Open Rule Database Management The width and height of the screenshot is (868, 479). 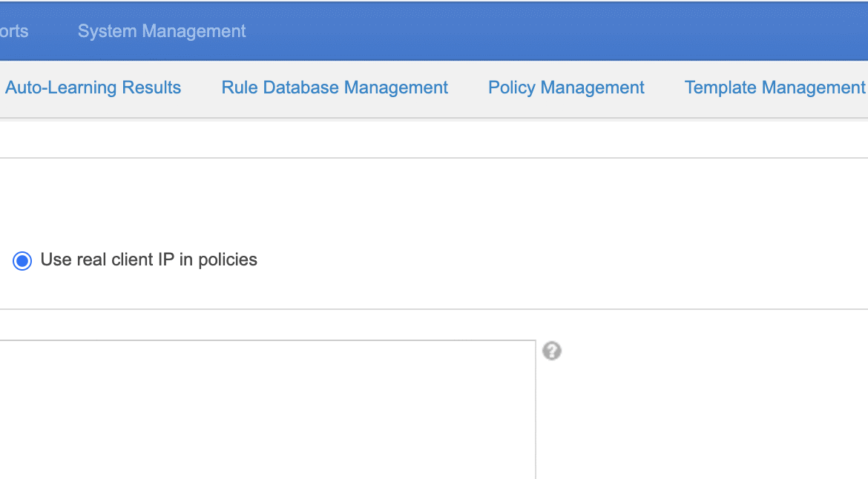pyautogui.click(x=335, y=87)
